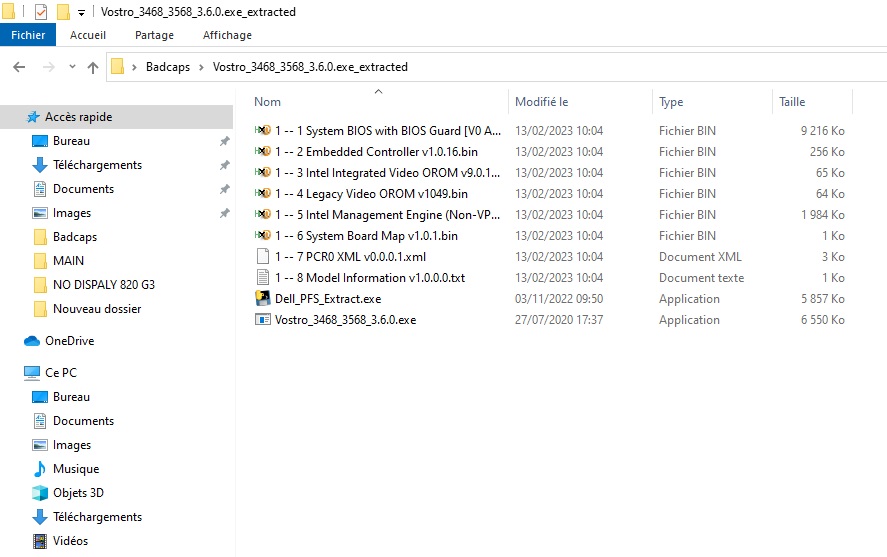This screenshot has width=887, height=557.
Task: Click the OneDrive cloud icon
Action: tap(32, 341)
